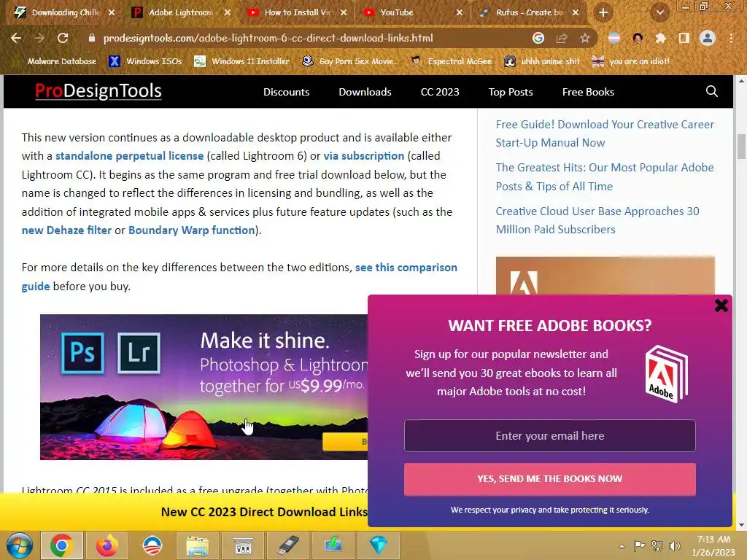Click Chrome icon in taskbar
Image resolution: width=747 pixels, height=560 pixels.
point(62,545)
